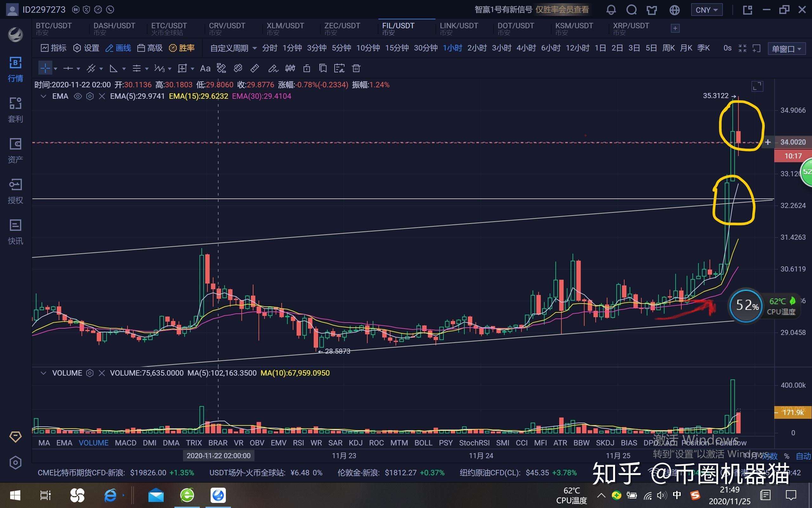Collapse the EMA indicator chevron

tap(43, 97)
